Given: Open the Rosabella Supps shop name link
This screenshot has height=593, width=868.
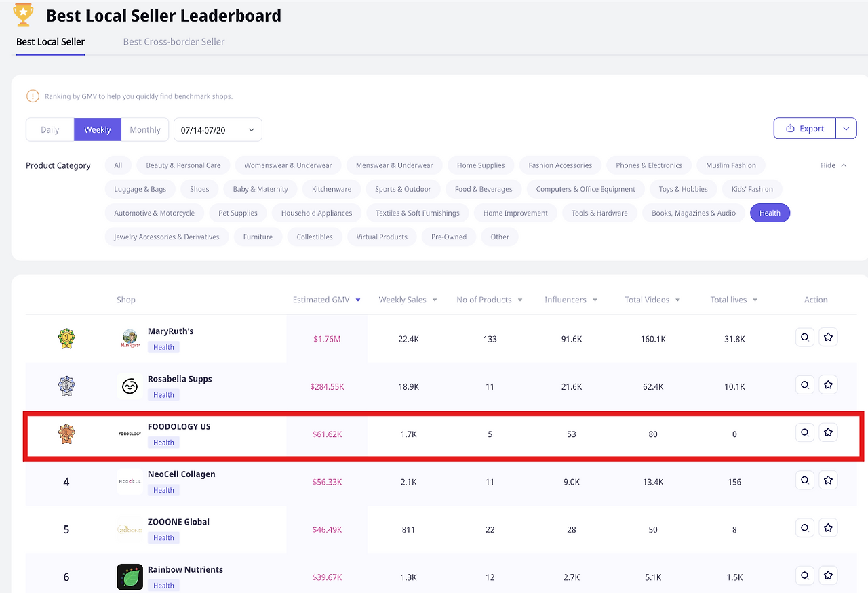Looking at the screenshot, I should click(x=180, y=379).
